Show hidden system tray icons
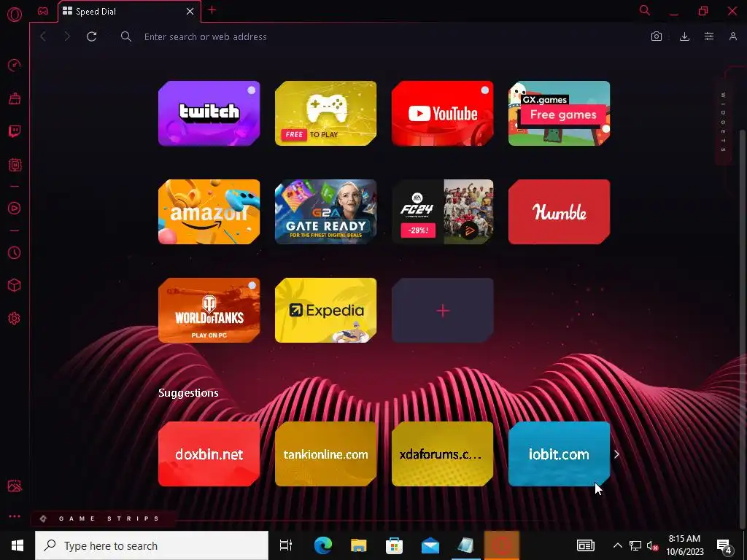Image resolution: width=747 pixels, height=560 pixels. tap(617, 545)
